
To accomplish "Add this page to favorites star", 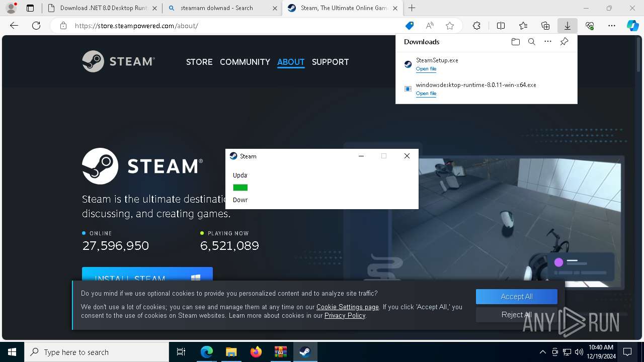I will tap(450, 26).
